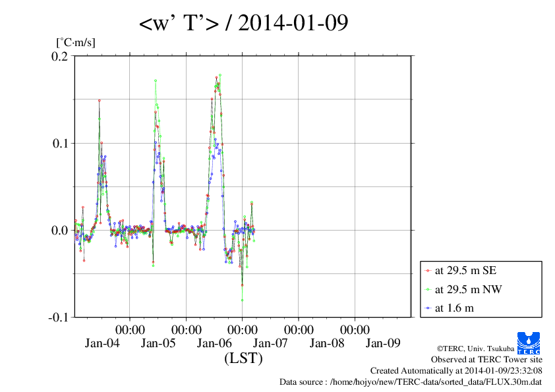The image size is (555, 392).
Task: Click the unit label [°C·m/s]
Action: [76, 42]
